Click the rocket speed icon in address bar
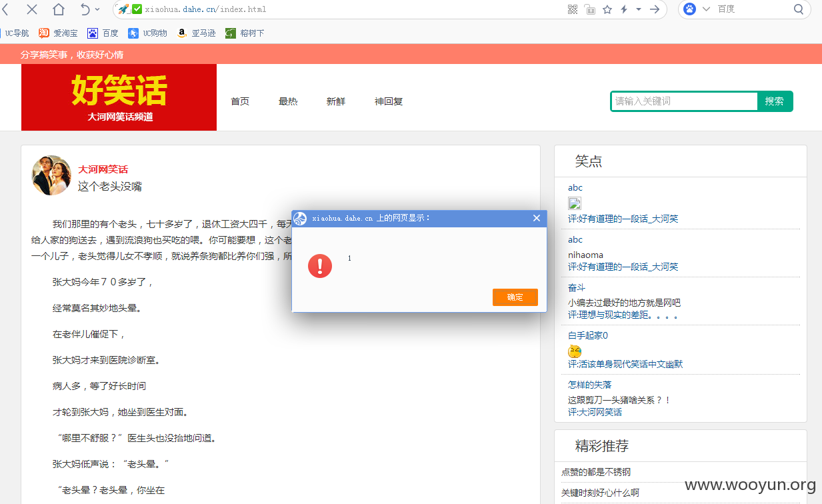Viewport: 822px width, 504px height. coord(123,9)
